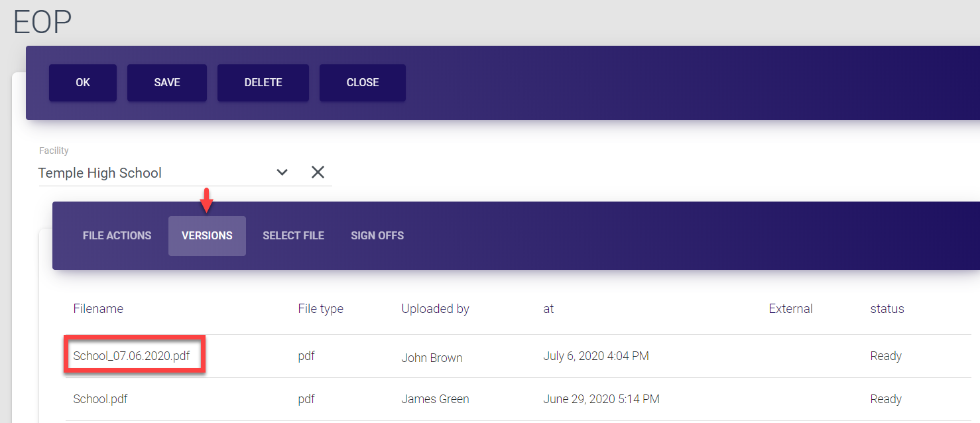Hit the DELETE button
Screen dimensions: 980x423
click(263, 83)
